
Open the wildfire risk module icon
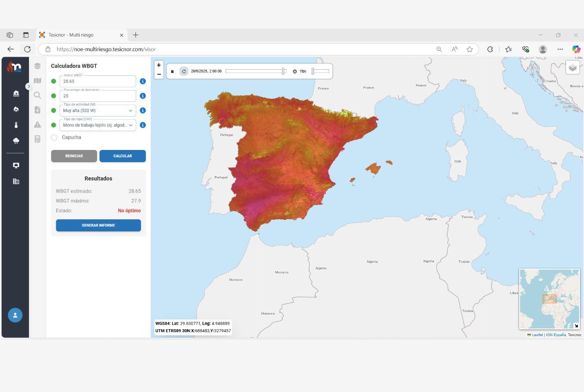(16, 109)
